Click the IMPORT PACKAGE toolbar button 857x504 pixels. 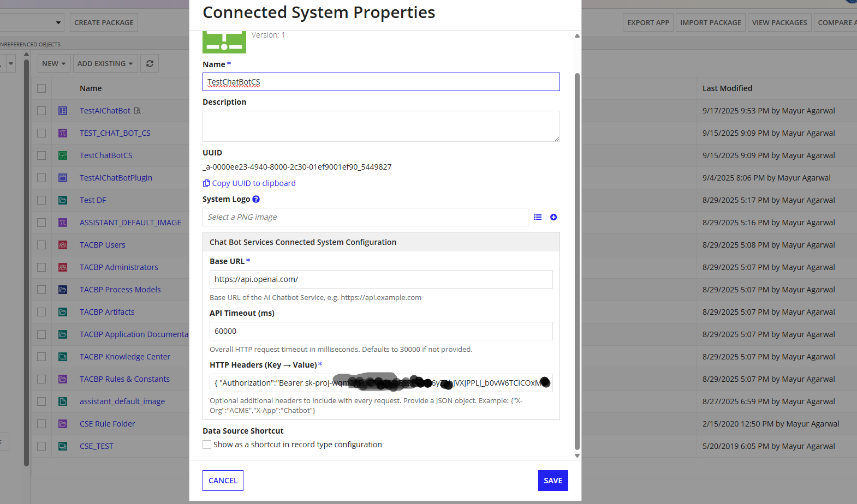(x=710, y=23)
